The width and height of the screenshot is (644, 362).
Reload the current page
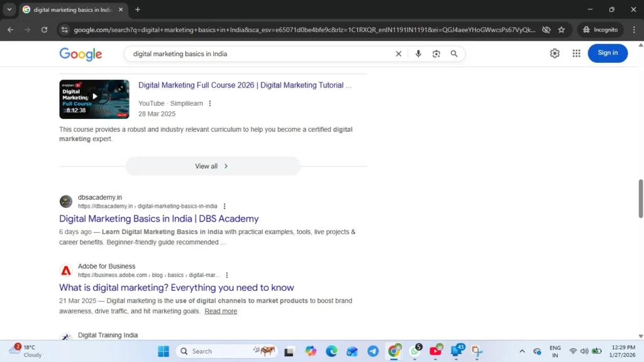click(44, 30)
